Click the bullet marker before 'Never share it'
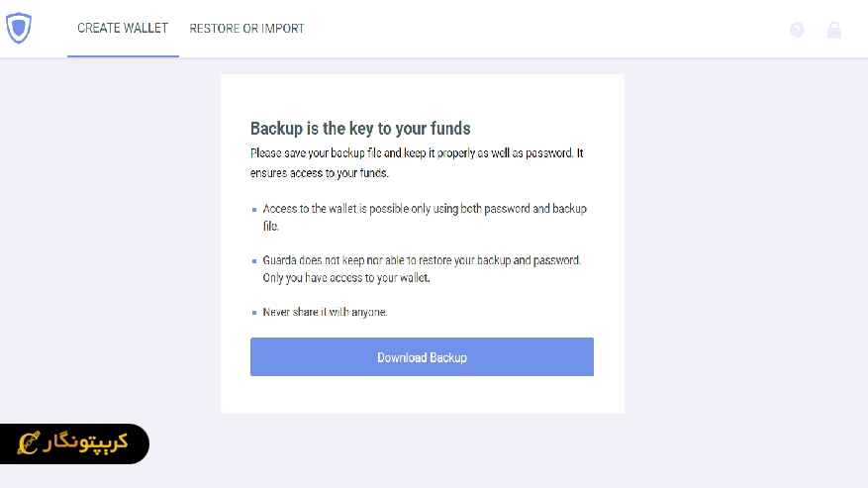This screenshot has width=868, height=488. pyautogui.click(x=254, y=312)
